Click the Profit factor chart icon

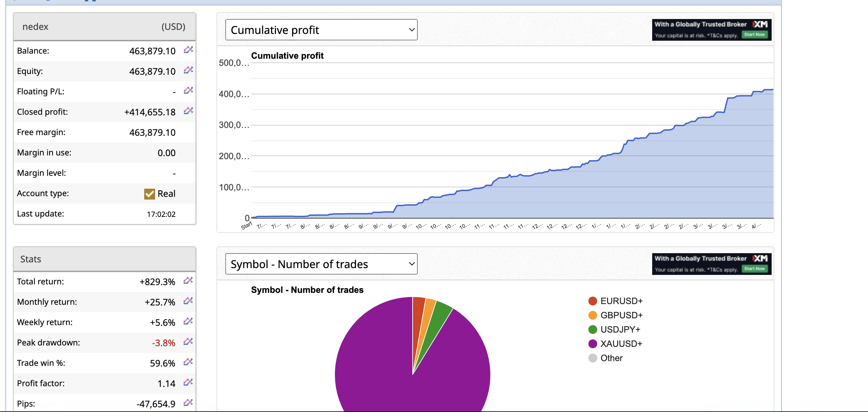[188, 383]
